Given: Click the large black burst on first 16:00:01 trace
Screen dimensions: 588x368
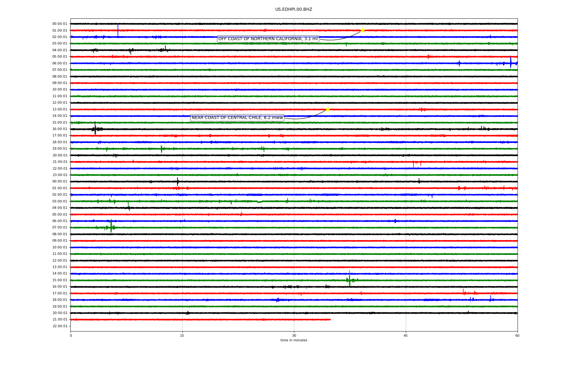Looking at the screenshot, I should point(95,129).
